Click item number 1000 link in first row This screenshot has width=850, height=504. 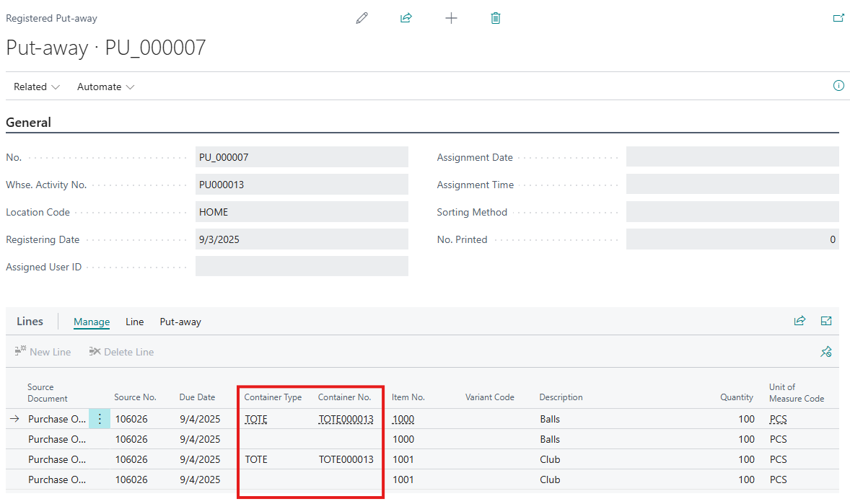point(403,419)
